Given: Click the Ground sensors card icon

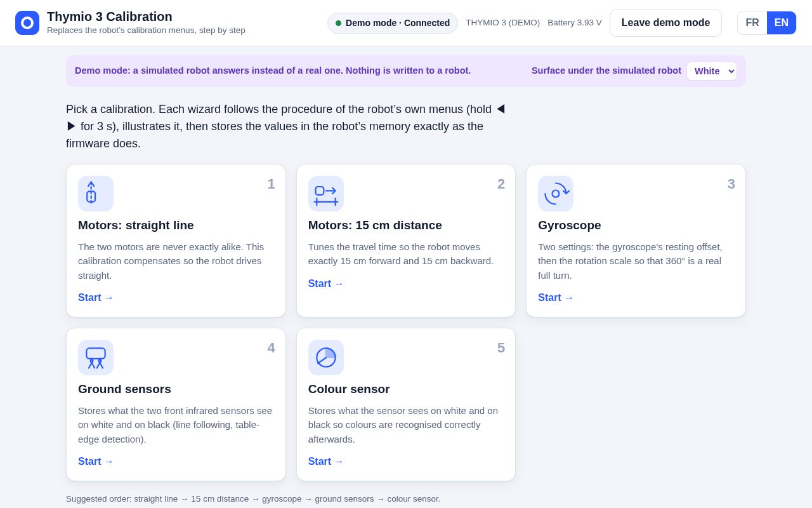Looking at the screenshot, I should click(x=96, y=358).
